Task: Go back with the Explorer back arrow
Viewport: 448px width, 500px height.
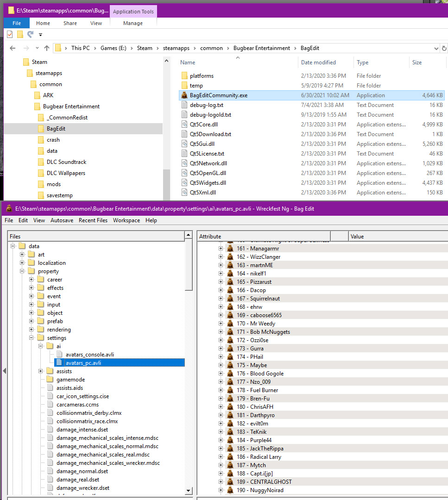Action: pyautogui.click(x=13, y=48)
